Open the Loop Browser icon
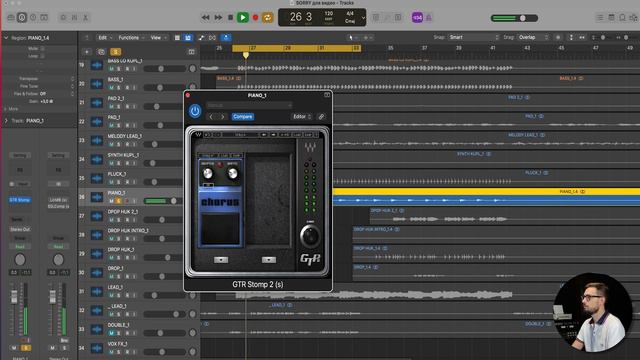Viewport: 640px width, 360px height. pyautogui.click(x=622, y=18)
